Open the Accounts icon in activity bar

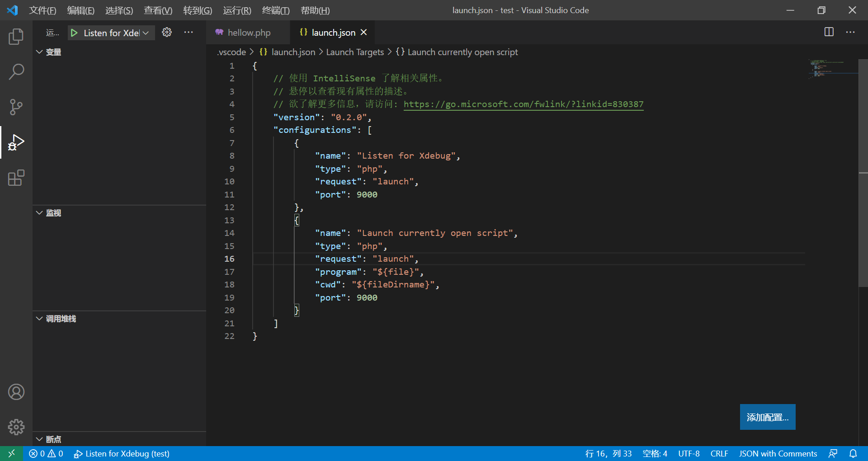[x=16, y=392]
